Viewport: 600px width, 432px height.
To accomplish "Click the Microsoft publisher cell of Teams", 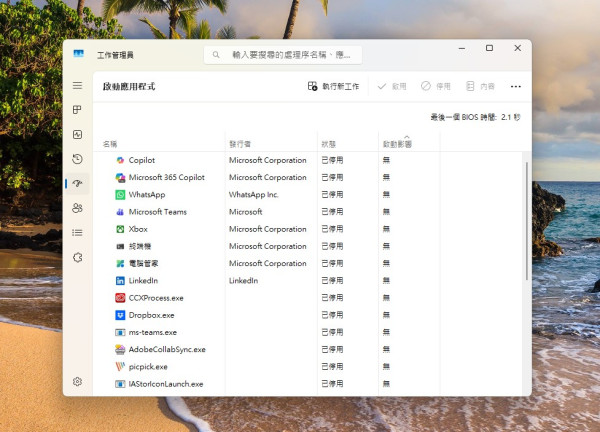I will click(245, 212).
